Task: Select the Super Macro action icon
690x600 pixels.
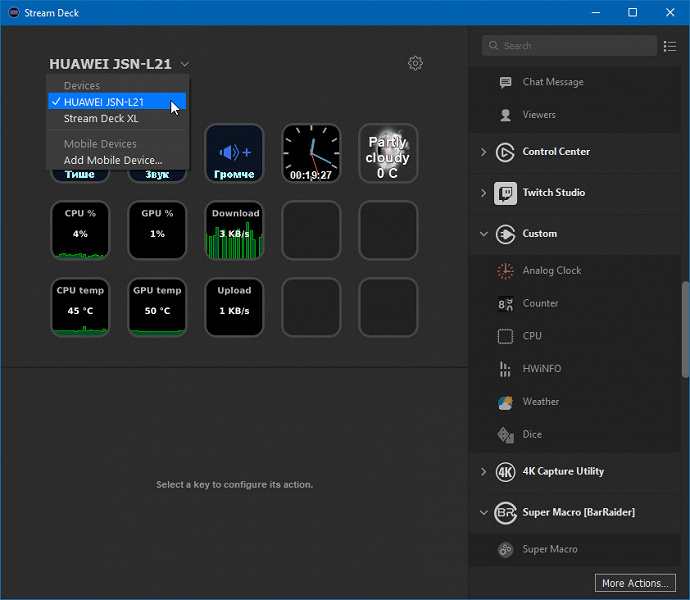Action: coord(505,549)
